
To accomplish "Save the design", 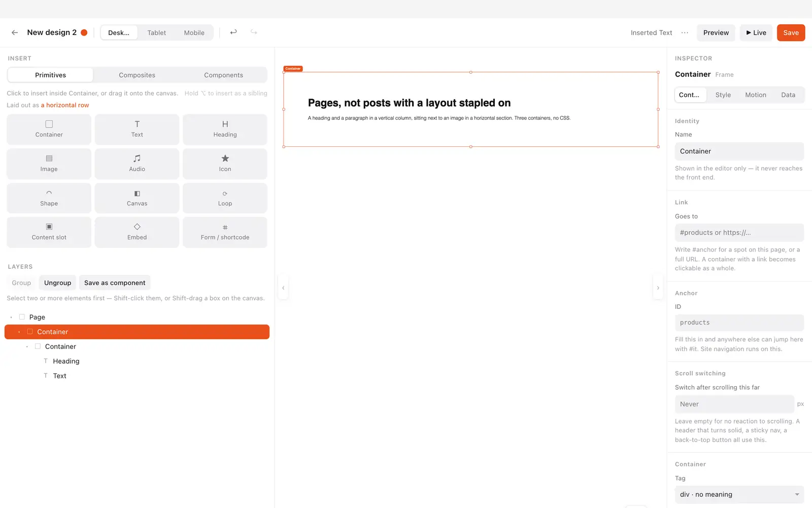I will click(x=791, y=33).
